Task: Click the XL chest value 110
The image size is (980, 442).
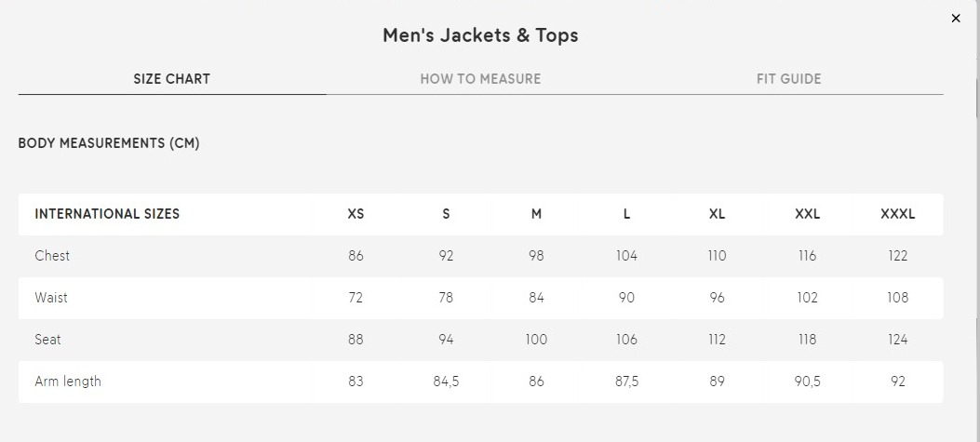Action: pyautogui.click(x=717, y=256)
